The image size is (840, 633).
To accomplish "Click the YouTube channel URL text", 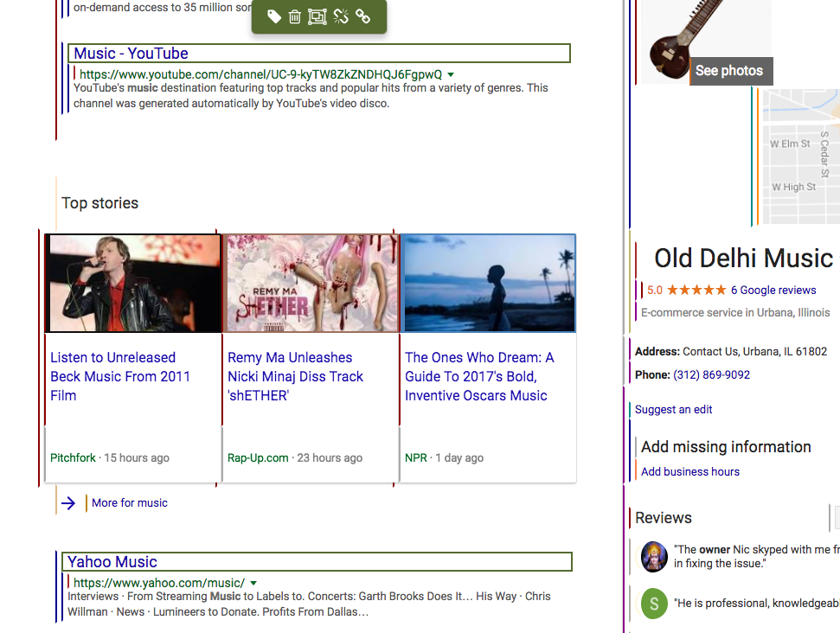I will 261,74.
